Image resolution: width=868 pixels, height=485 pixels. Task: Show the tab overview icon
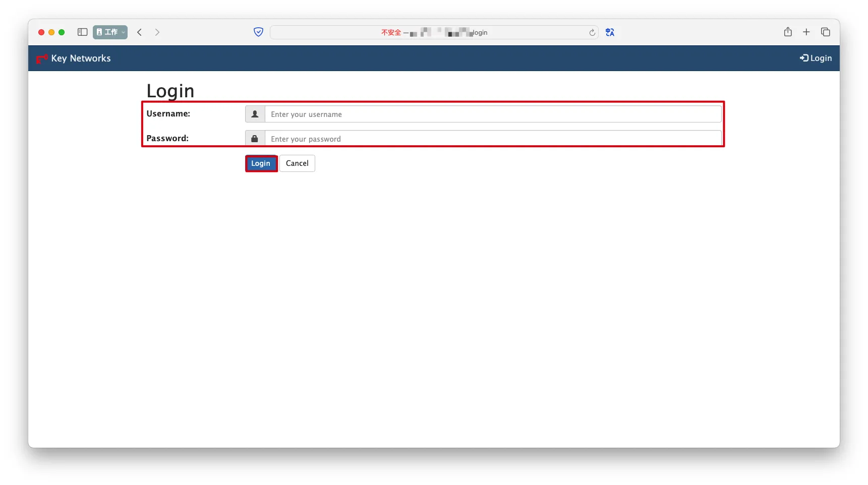826,32
